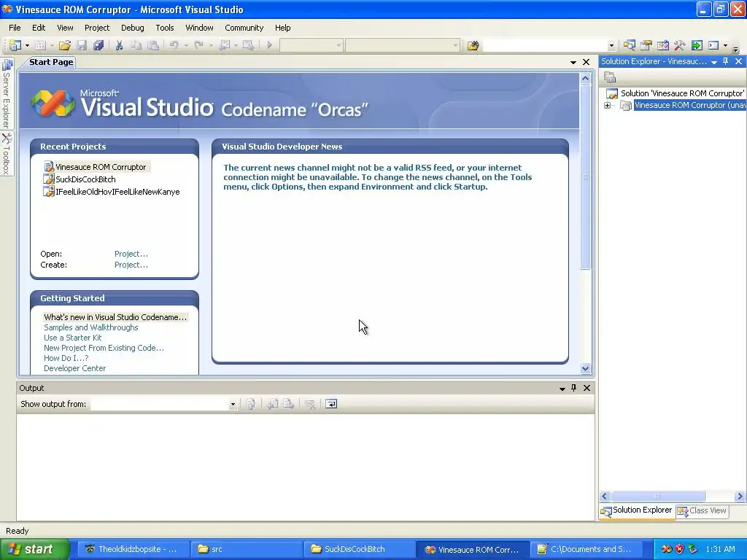Click Solution Explorer Properties toolbar icon
Screen dimensions: 747x560
[x=610, y=77]
